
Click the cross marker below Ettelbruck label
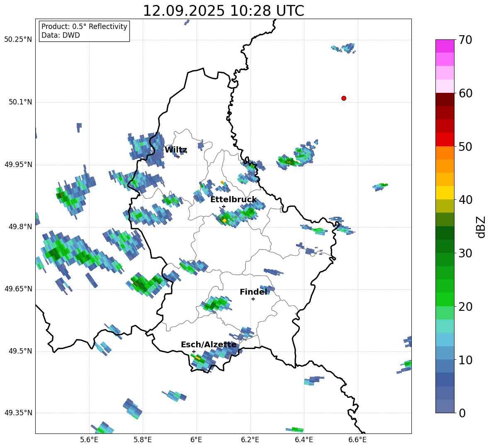224,206
